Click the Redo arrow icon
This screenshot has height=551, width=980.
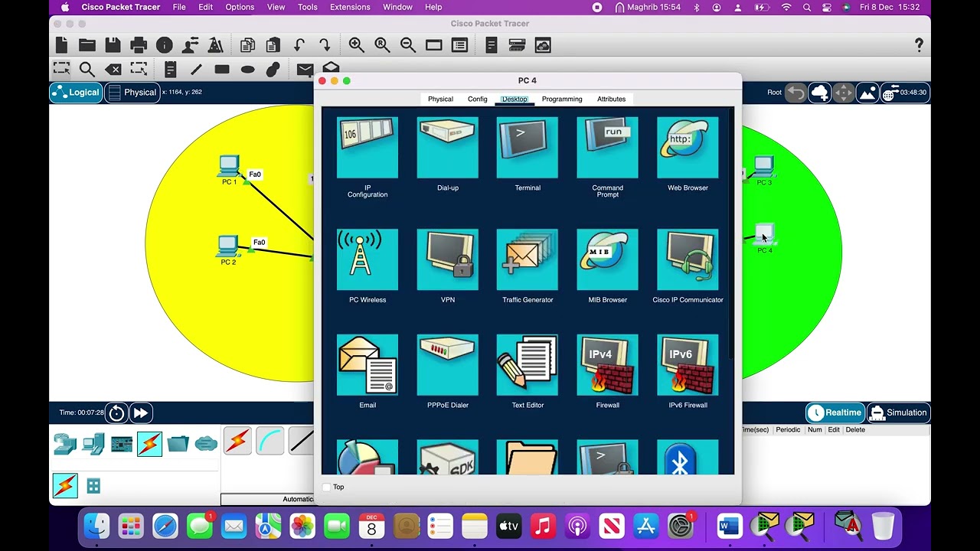tap(325, 45)
